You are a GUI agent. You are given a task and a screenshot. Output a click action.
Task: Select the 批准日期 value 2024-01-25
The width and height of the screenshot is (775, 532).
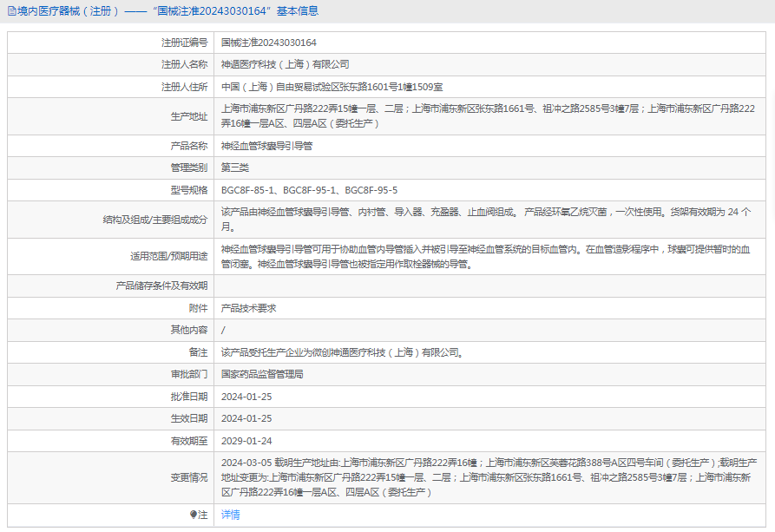(x=246, y=397)
